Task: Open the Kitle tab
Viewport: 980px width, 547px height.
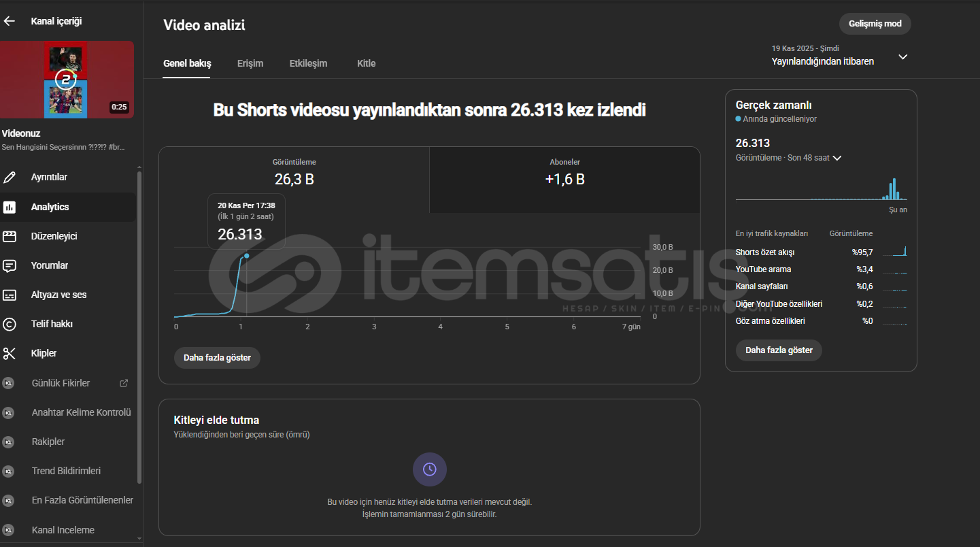Action: tap(366, 63)
